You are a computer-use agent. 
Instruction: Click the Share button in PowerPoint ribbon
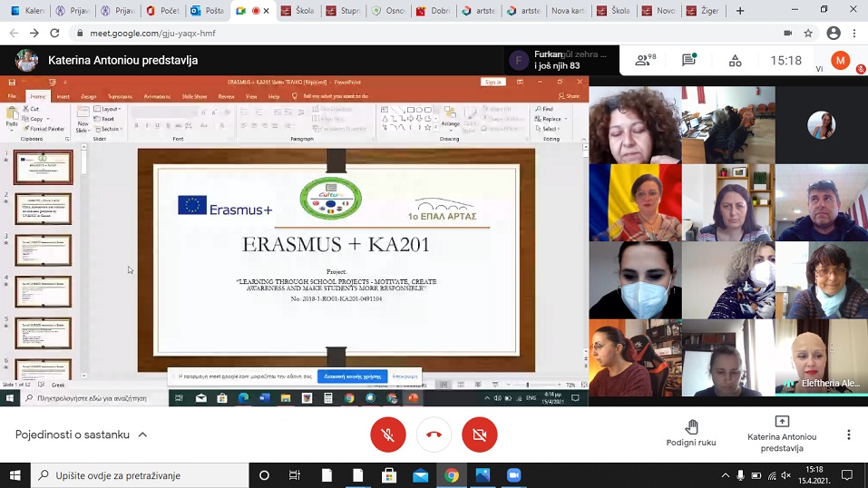point(569,96)
